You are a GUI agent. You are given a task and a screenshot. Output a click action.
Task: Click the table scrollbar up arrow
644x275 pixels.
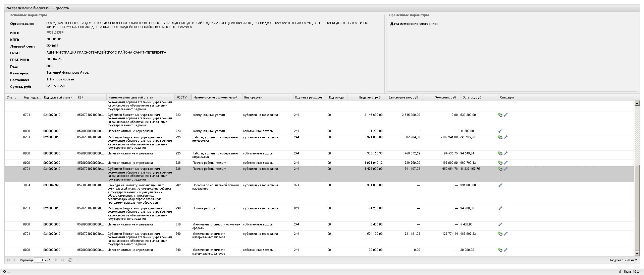[637, 103]
